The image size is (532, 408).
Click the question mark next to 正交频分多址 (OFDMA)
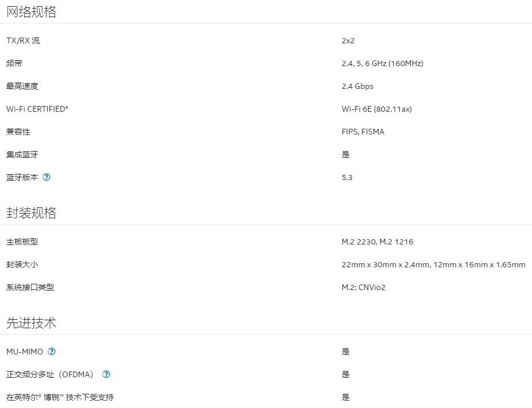pyautogui.click(x=106, y=374)
